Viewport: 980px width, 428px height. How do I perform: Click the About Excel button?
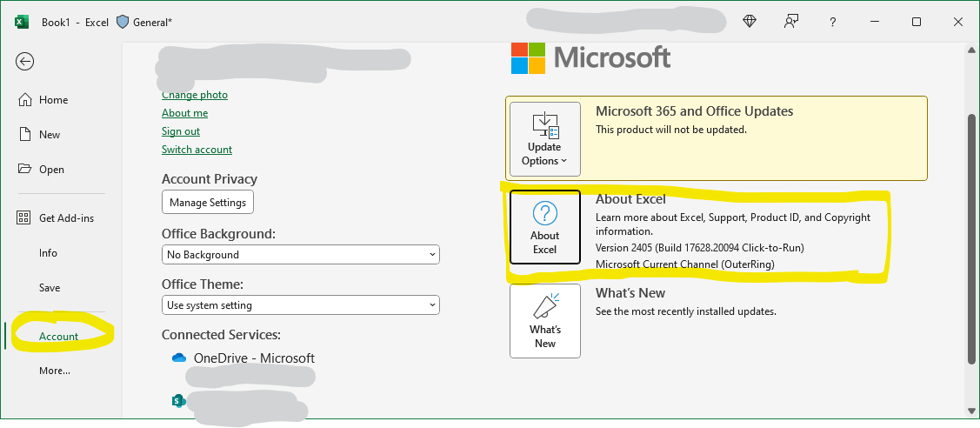545,227
